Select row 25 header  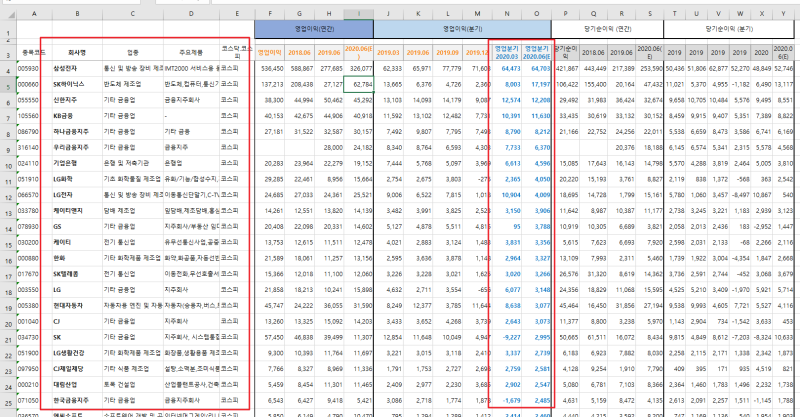coord(8,401)
